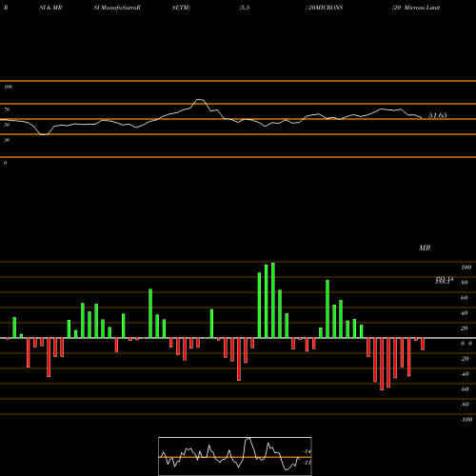476x476 pixels.
Task: Click the 20 label on the MR axis
Action: [x=465, y=328]
